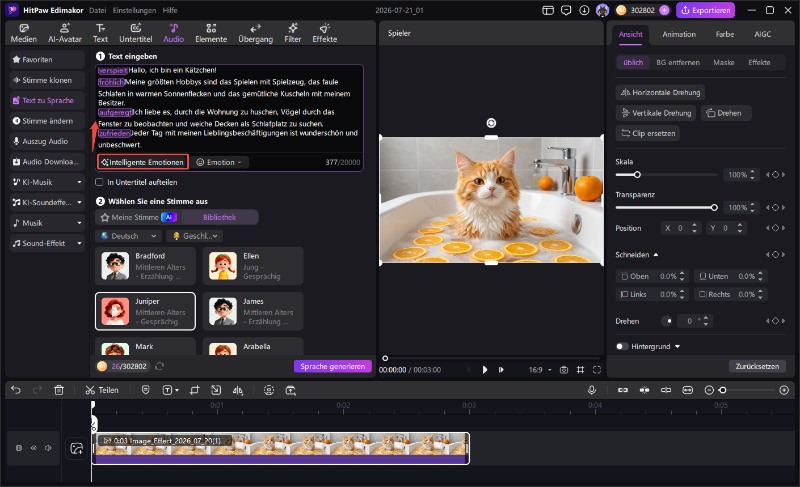800x487 pixels.
Task: Click the trash delete icon in timeline toolbar
Action: (x=59, y=390)
